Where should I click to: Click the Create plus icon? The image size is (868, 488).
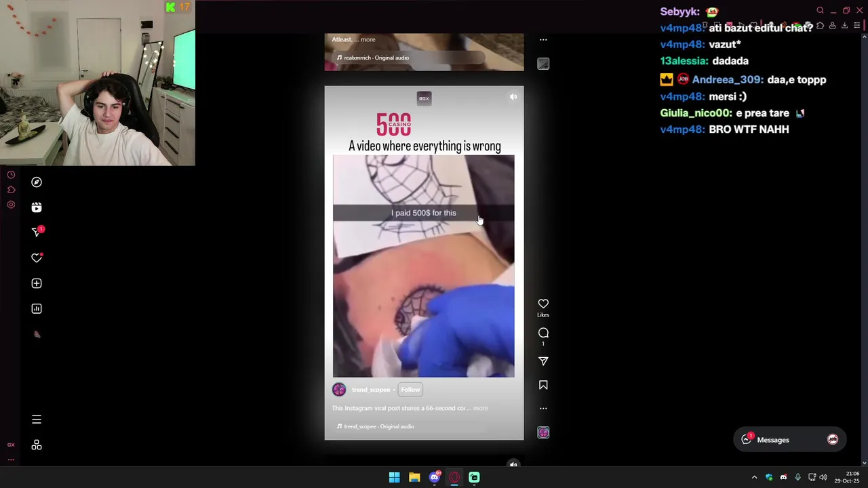tap(37, 283)
